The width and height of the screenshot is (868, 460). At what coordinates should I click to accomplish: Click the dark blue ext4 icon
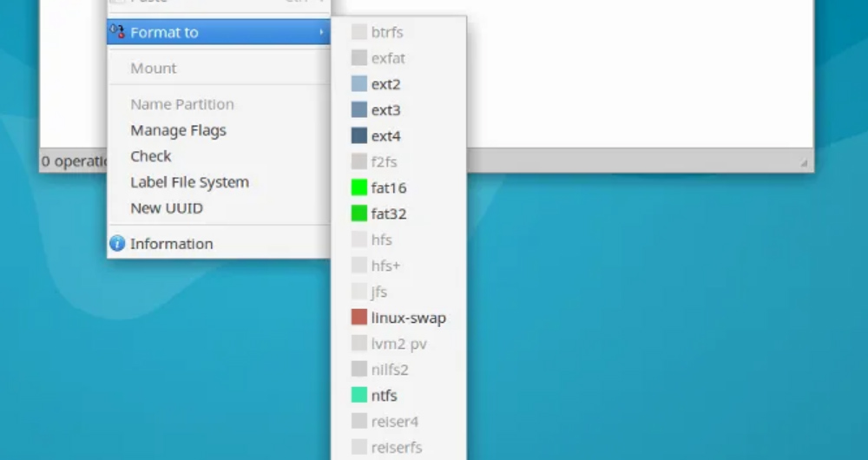point(359,136)
